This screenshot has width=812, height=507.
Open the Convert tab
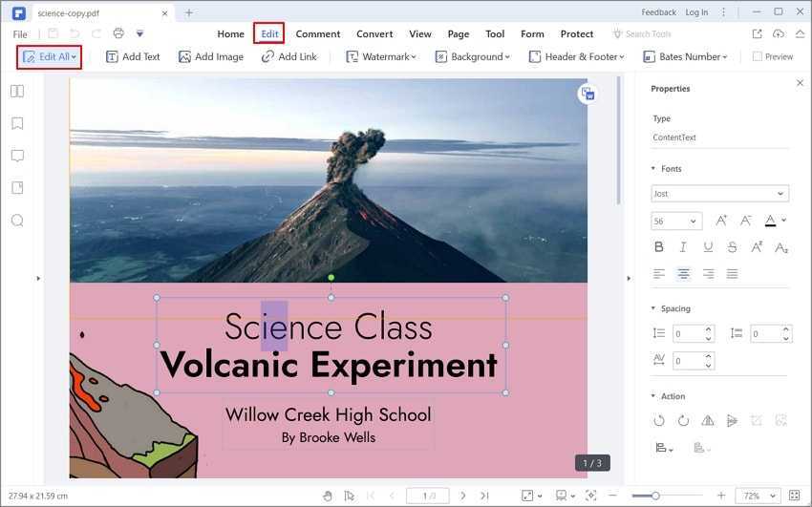374,34
